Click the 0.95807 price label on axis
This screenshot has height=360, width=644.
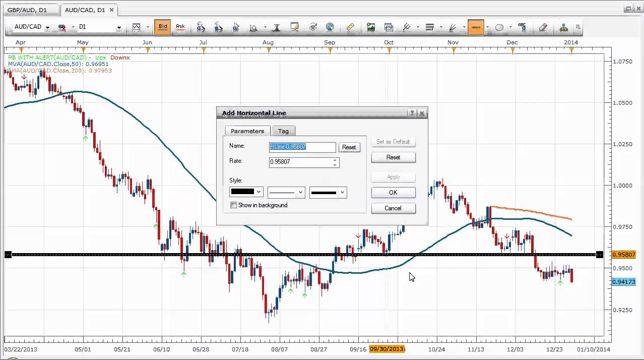[624, 255]
